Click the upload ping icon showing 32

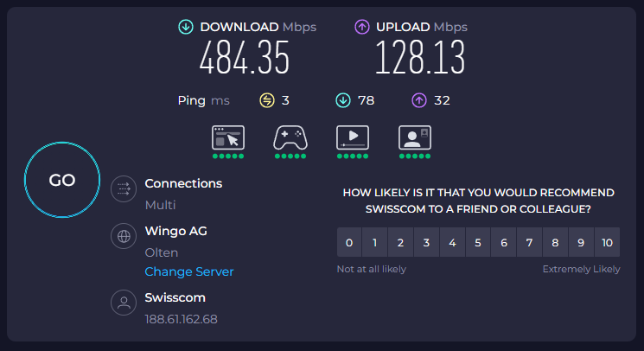[x=419, y=100]
